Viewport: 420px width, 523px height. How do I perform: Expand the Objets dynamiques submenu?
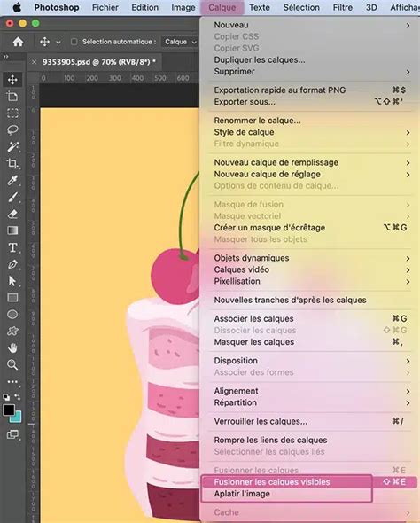[408, 259]
